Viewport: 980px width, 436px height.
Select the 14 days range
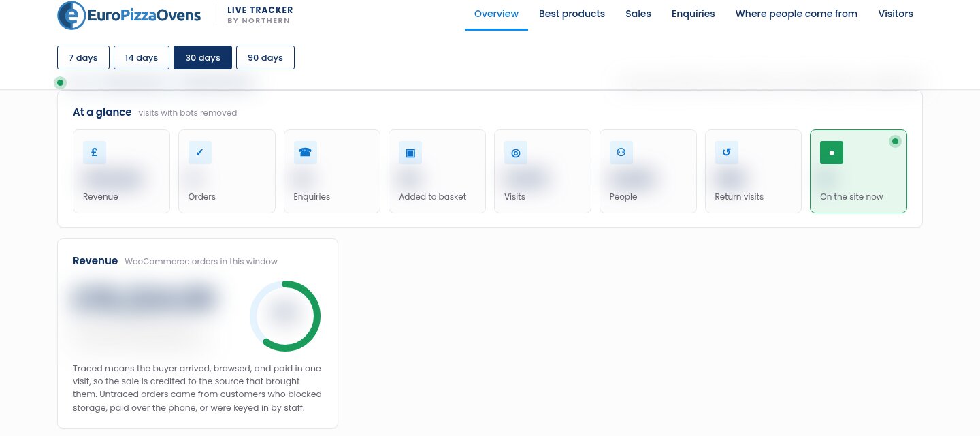tap(142, 58)
